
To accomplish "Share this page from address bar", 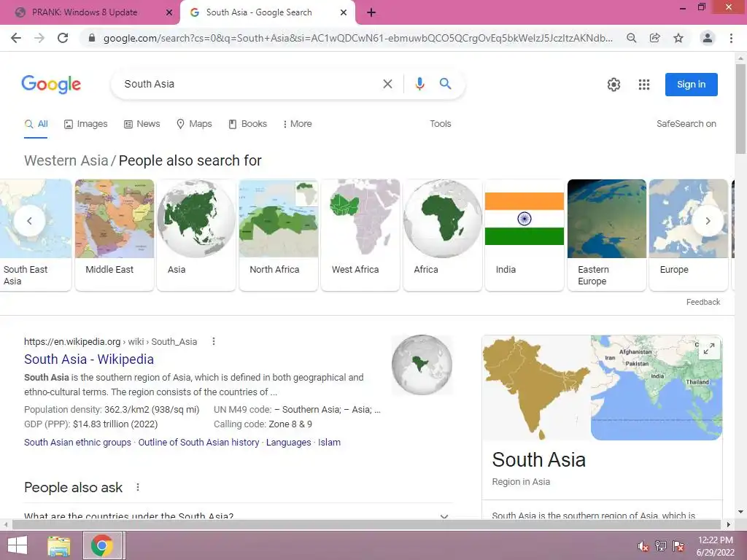I will coord(655,38).
